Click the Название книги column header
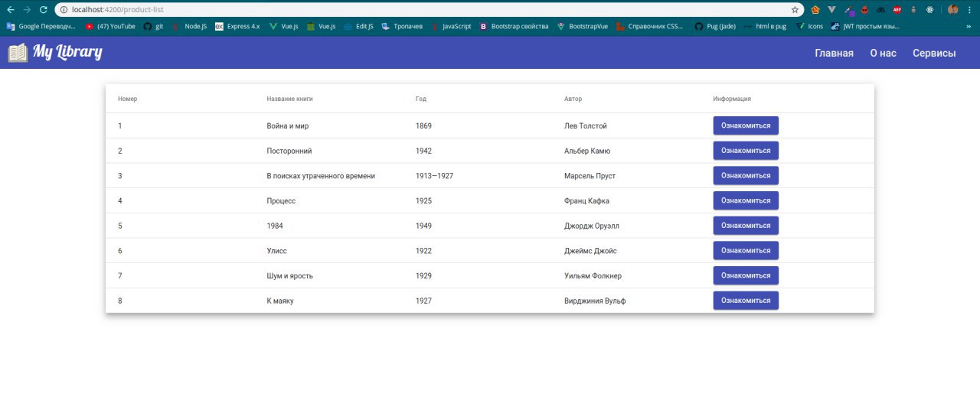The height and width of the screenshot is (410, 980). (289, 99)
